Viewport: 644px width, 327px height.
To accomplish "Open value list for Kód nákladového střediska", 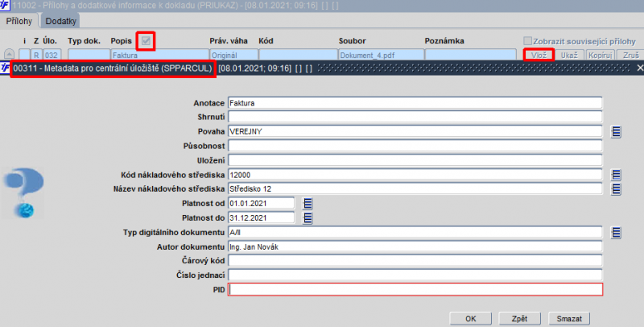I will (x=616, y=175).
